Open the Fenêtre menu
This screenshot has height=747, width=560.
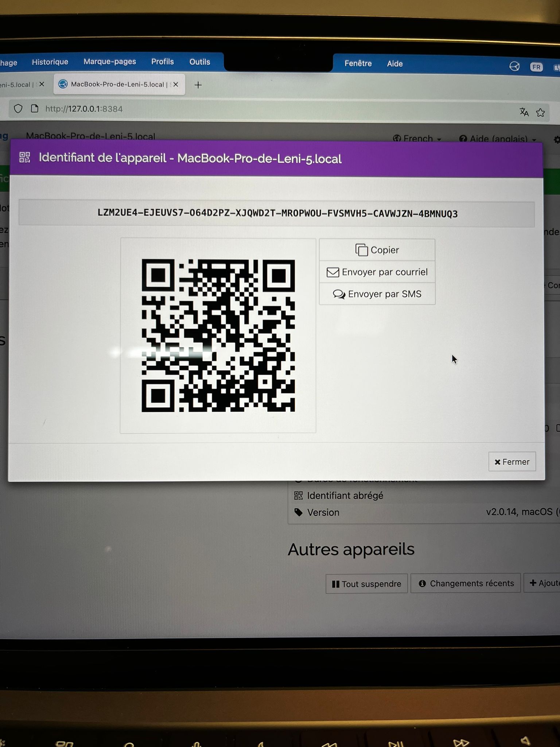click(358, 63)
